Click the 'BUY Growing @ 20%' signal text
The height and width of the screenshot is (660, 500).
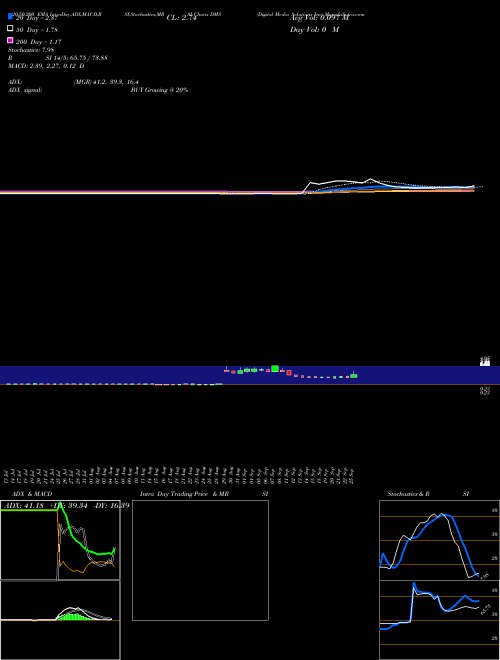(159, 90)
